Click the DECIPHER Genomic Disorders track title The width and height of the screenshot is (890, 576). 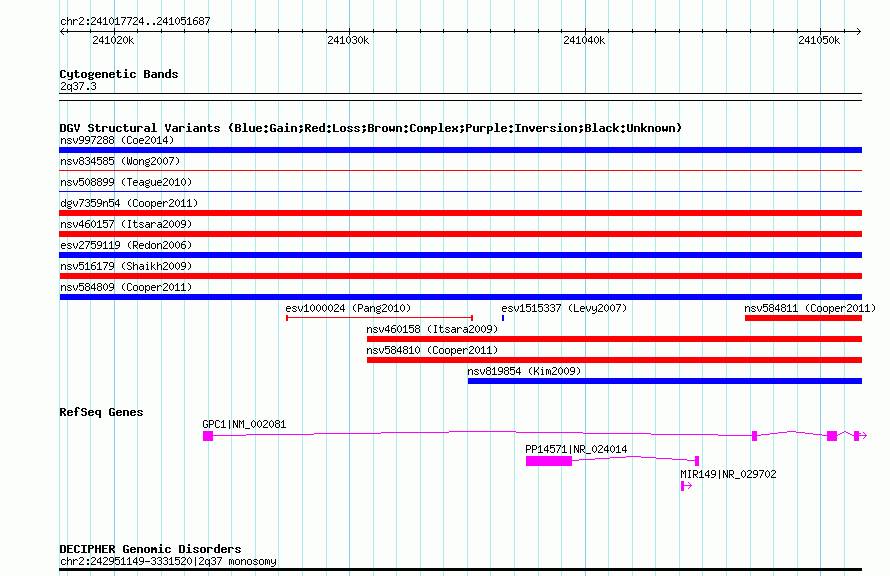(x=150, y=549)
